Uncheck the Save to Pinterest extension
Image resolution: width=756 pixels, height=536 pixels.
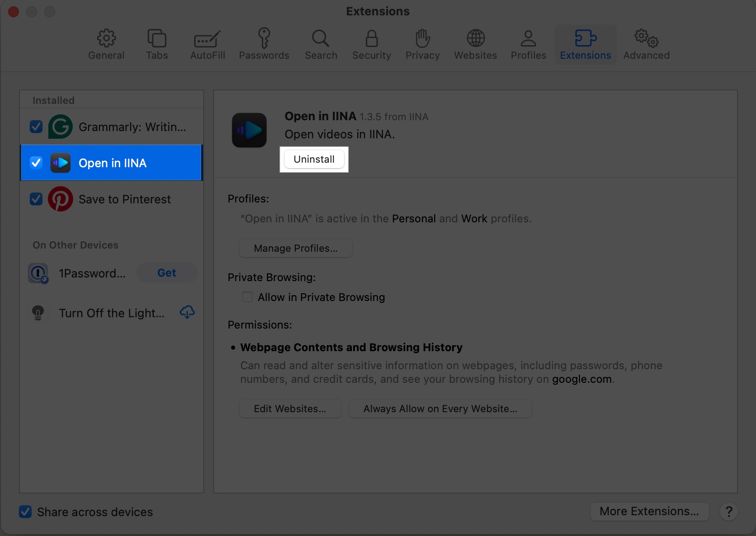(36, 199)
